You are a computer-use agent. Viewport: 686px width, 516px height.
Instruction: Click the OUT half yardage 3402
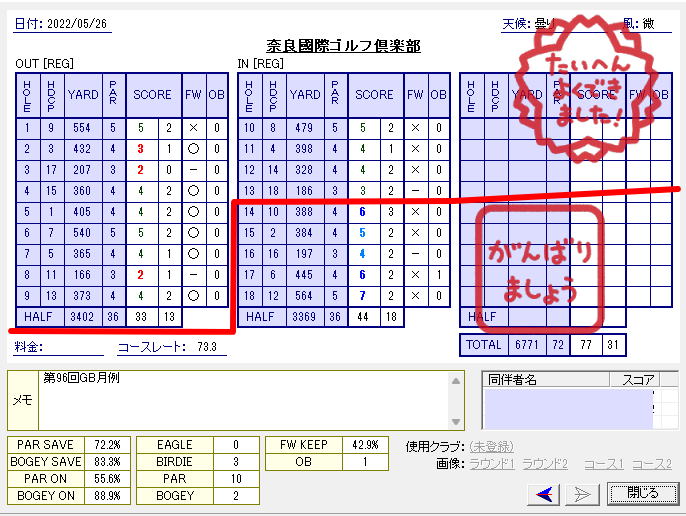82,316
